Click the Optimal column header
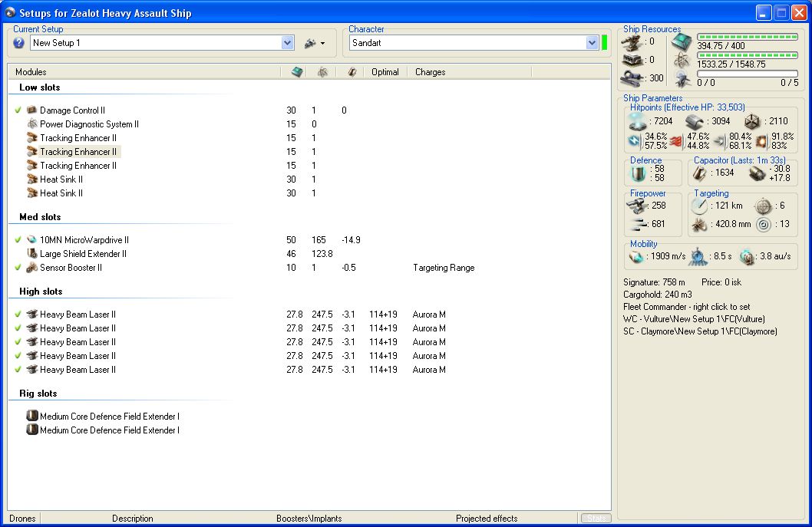 click(x=385, y=72)
